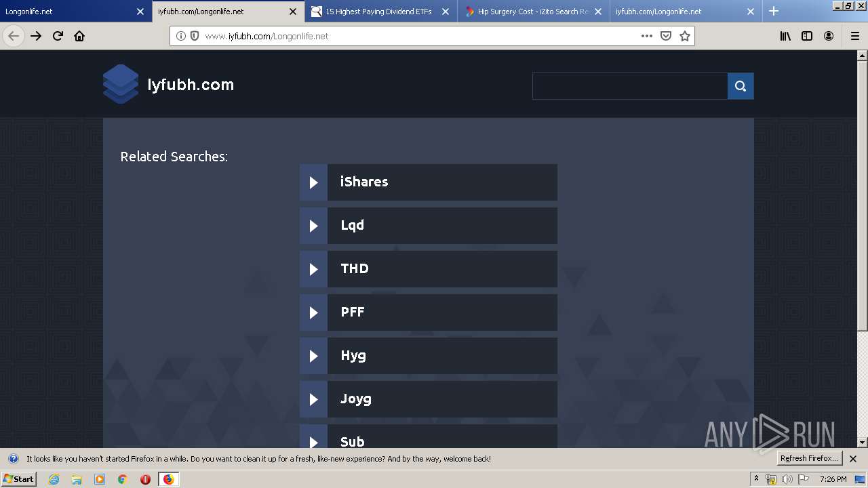Click the system clock showing 7:26 PM

click(x=833, y=479)
